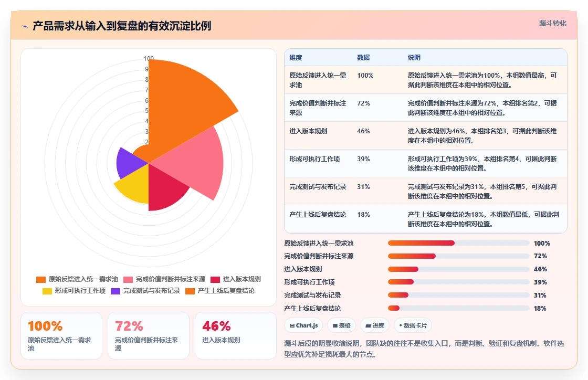Click description mentioning 本组排名第4
The width and height of the screenshot is (588, 380).
pos(482,163)
